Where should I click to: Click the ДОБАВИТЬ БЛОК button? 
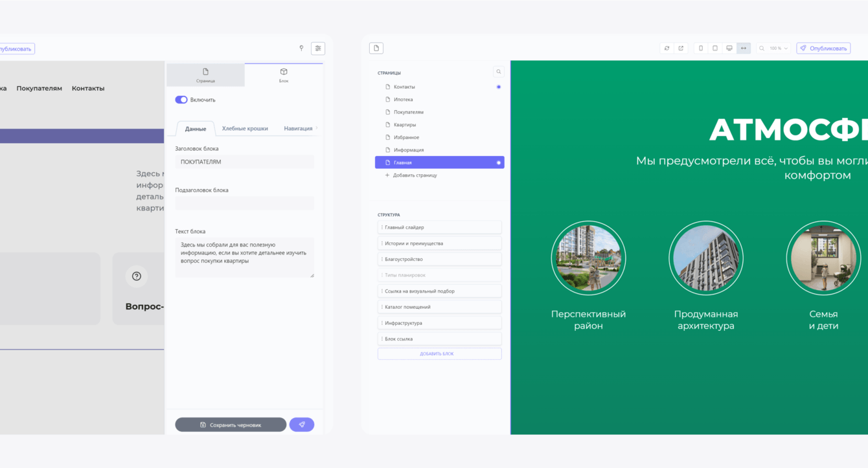[x=439, y=354]
